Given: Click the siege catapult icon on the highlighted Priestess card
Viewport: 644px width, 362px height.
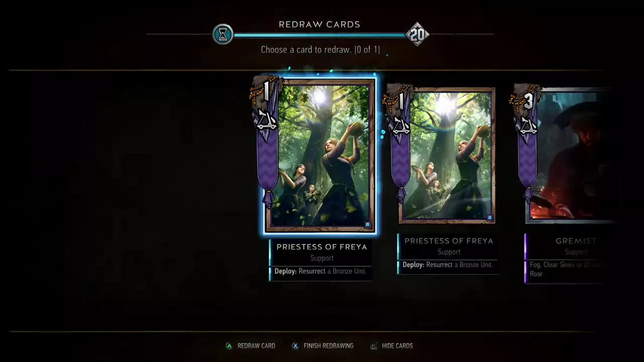Looking at the screenshot, I should (x=267, y=121).
